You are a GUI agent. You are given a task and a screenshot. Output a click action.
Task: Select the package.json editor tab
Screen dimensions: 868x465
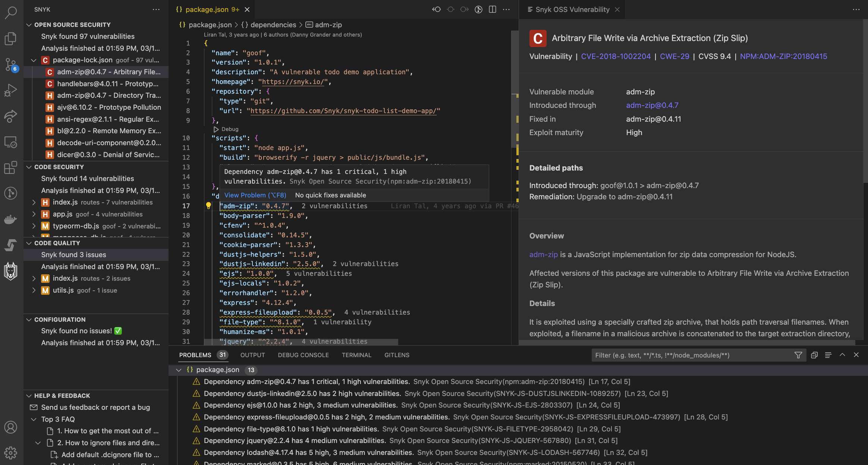(211, 9)
